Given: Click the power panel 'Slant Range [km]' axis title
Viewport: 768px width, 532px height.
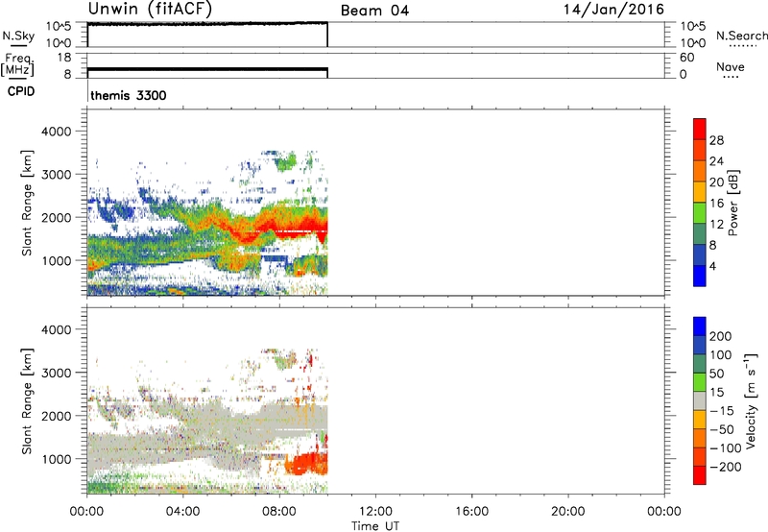Looking at the screenshot, I should tap(27, 203).
